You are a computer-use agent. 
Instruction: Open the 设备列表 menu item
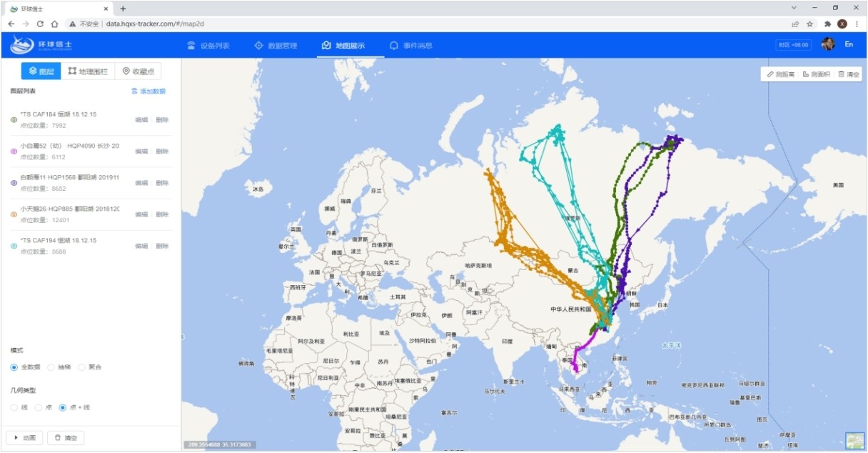point(208,46)
